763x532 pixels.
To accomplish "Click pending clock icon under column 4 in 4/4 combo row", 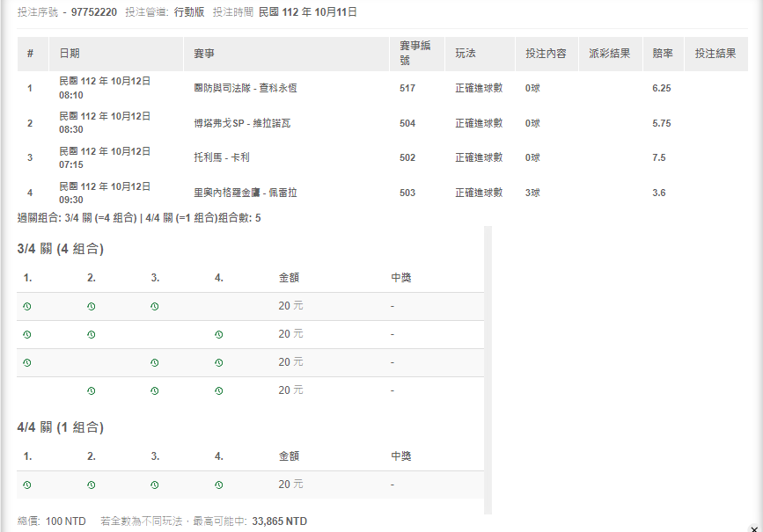I will pos(219,485).
